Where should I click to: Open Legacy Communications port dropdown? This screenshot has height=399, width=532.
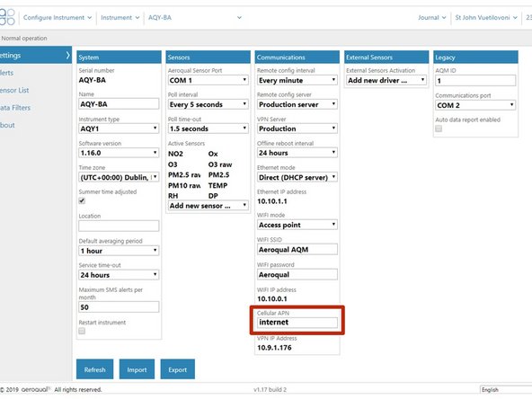pos(475,105)
